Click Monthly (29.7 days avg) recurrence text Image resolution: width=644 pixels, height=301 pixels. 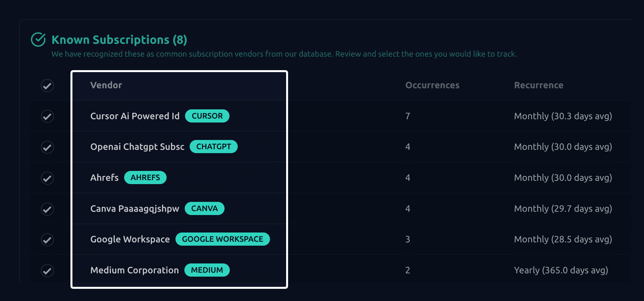[x=563, y=209]
